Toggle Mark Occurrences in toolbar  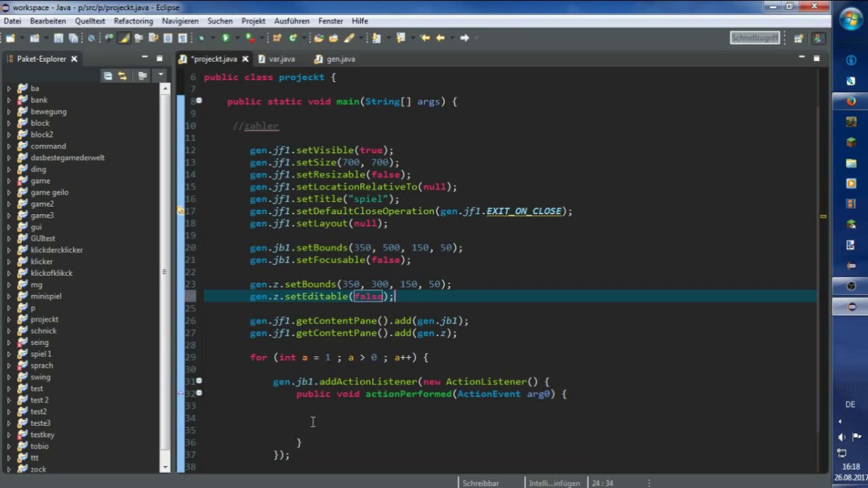click(124, 38)
